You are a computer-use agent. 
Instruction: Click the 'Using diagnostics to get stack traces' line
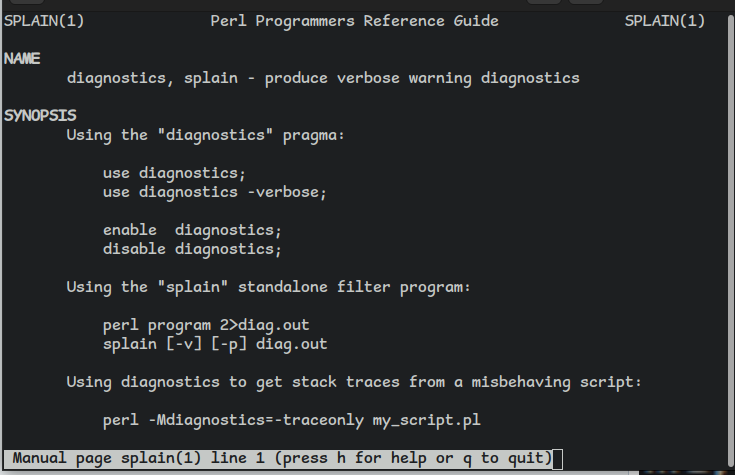[x=353, y=382]
